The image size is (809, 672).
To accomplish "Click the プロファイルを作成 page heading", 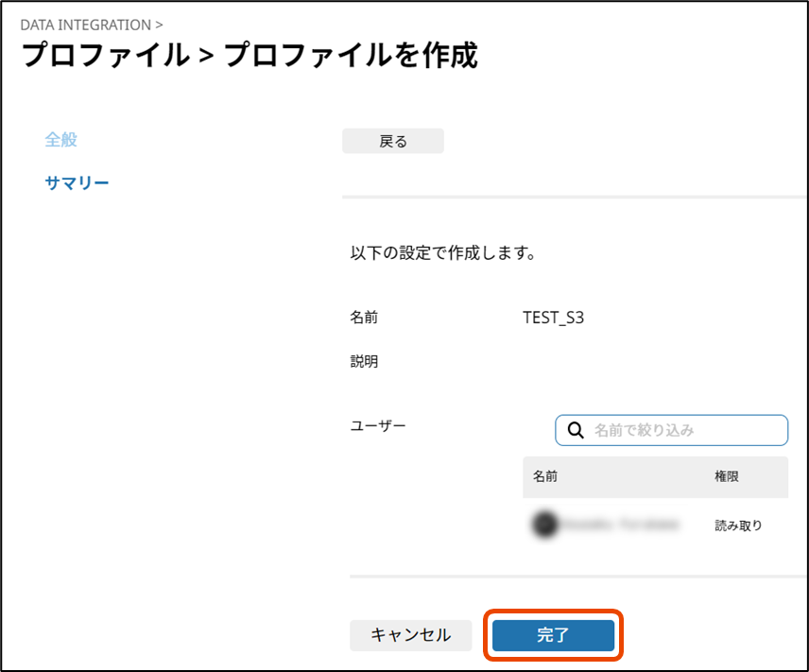I will click(352, 55).
